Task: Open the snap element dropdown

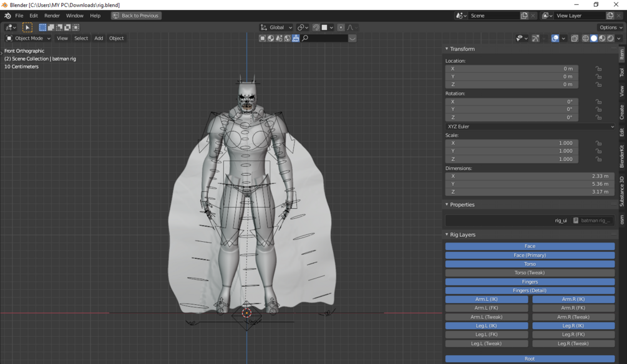Action: point(328,27)
